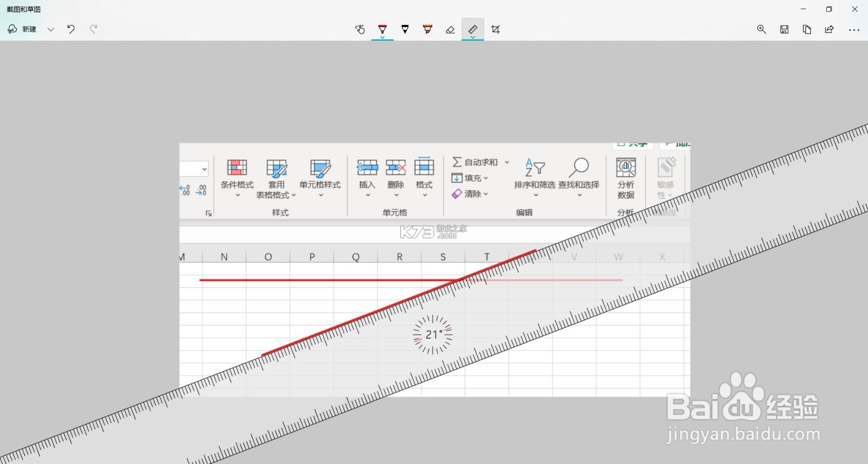Image resolution: width=868 pixels, height=464 pixels.
Task: Click the 21° angle dial on the ruler
Action: point(432,334)
